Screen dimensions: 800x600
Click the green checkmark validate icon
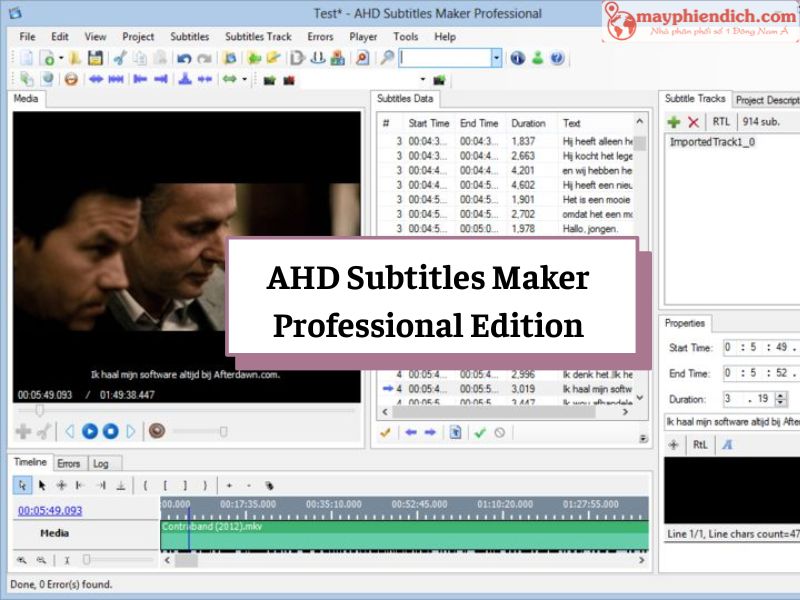pos(480,432)
